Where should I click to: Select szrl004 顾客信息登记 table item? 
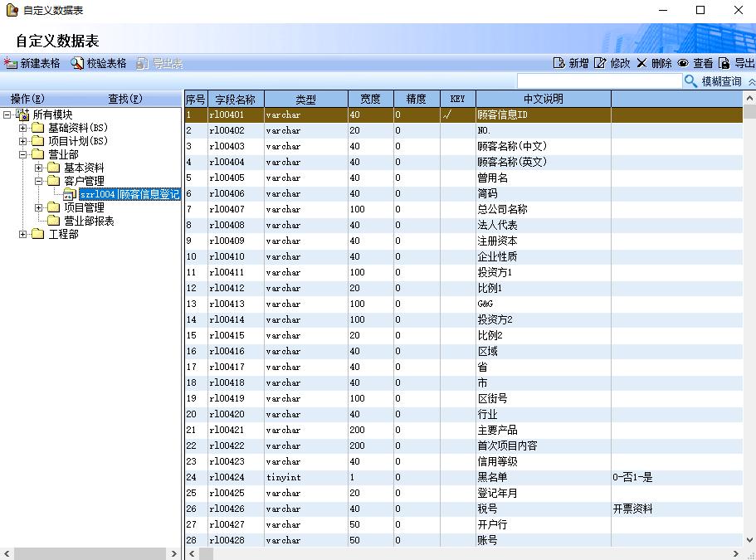pos(129,195)
